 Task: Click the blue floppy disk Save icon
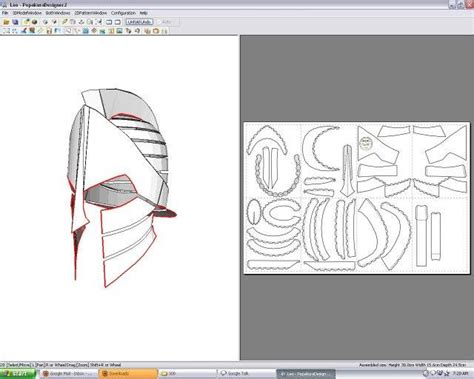15,22
